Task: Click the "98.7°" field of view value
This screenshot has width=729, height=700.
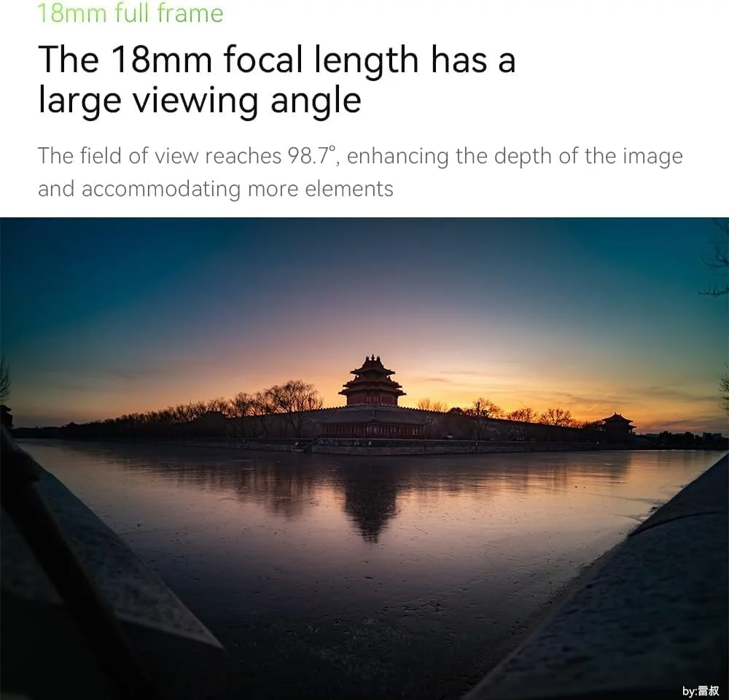Action: click(311, 156)
